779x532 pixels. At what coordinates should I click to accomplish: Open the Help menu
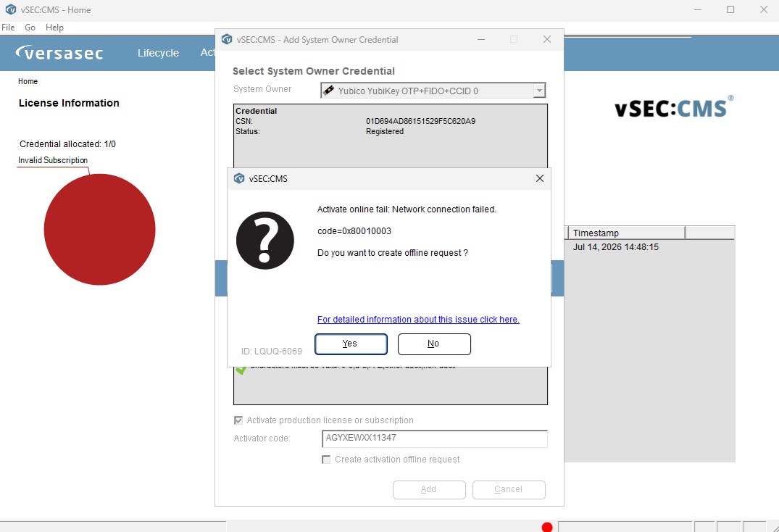pyautogui.click(x=54, y=28)
